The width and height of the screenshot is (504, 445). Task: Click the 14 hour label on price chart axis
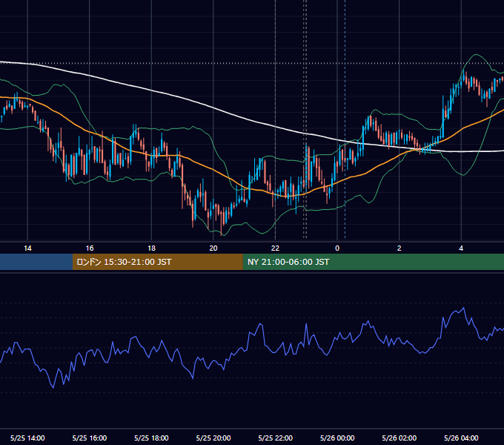pos(27,248)
